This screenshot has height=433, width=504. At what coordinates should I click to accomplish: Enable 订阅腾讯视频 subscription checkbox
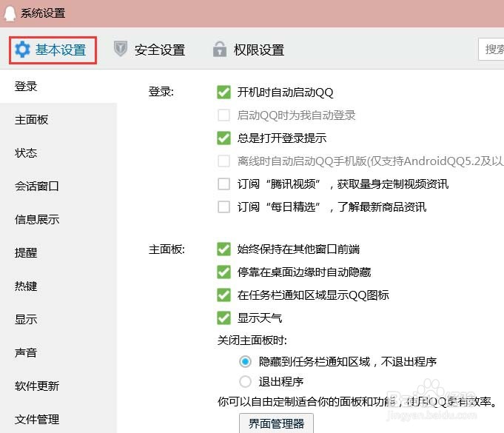(x=224, y=184)
